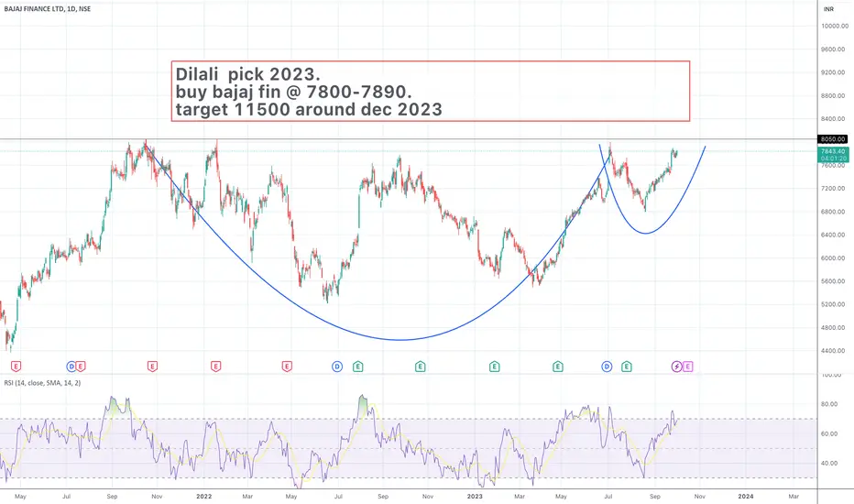Click the RSI 60.00 scale label
The height and width of the screenshot is (504, 854).
click(829, 434)
